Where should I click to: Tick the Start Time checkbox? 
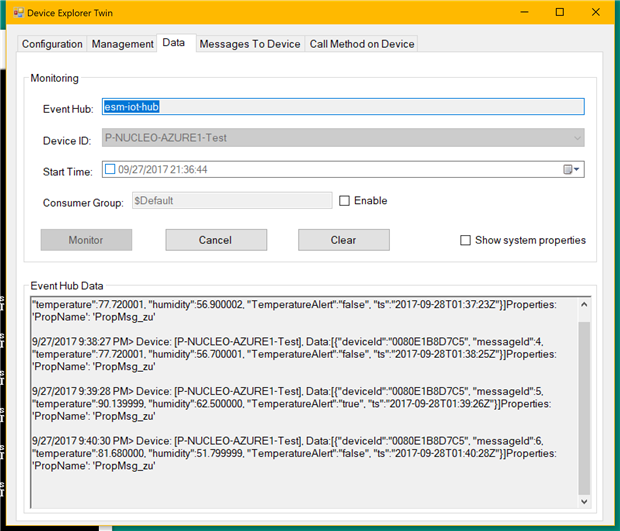110,169
